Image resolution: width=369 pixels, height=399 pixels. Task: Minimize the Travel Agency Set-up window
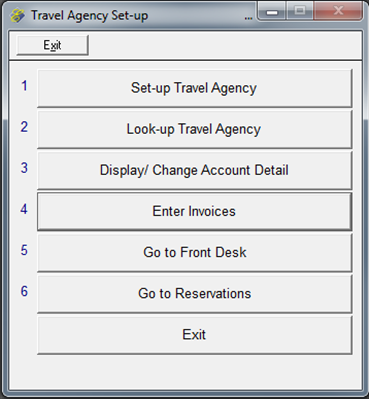[x=272, y=11]
